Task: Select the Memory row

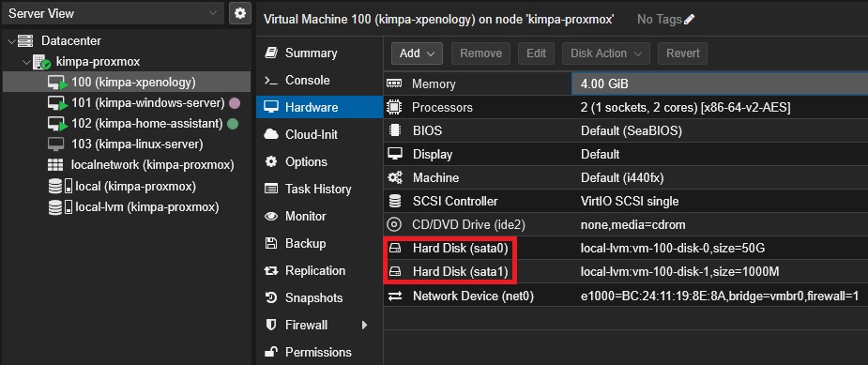Action: (x=626, y=84)
